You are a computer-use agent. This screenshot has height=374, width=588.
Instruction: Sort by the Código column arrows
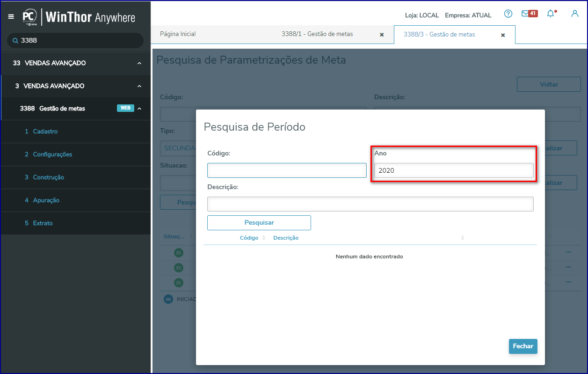tap(264, 238)
